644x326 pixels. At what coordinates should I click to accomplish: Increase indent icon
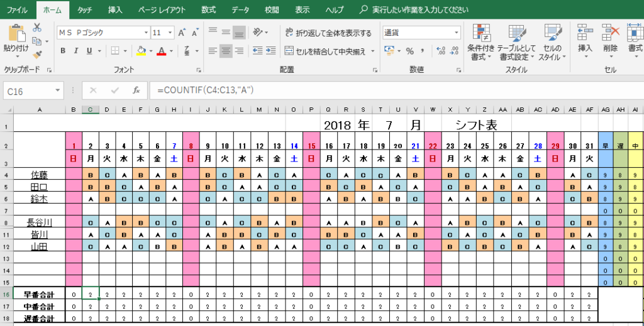click(x=270, y=51)
